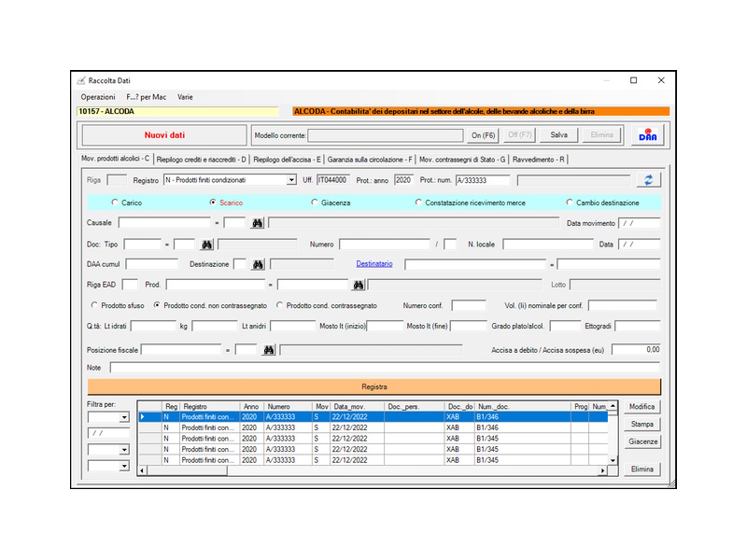Click the table scroll right arrow
The height and width of the screenshot is (560, 747).
602,470
